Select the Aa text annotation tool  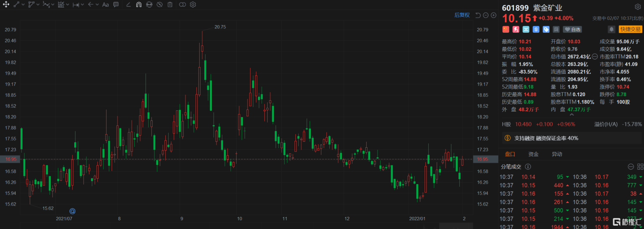coord(106,5)
